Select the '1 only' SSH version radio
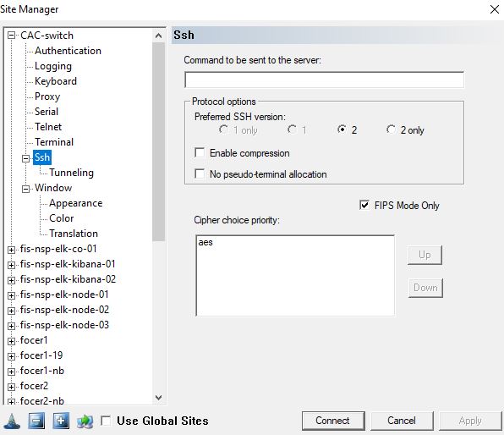Viewport: 504px width, 435px height. [223, 129]
